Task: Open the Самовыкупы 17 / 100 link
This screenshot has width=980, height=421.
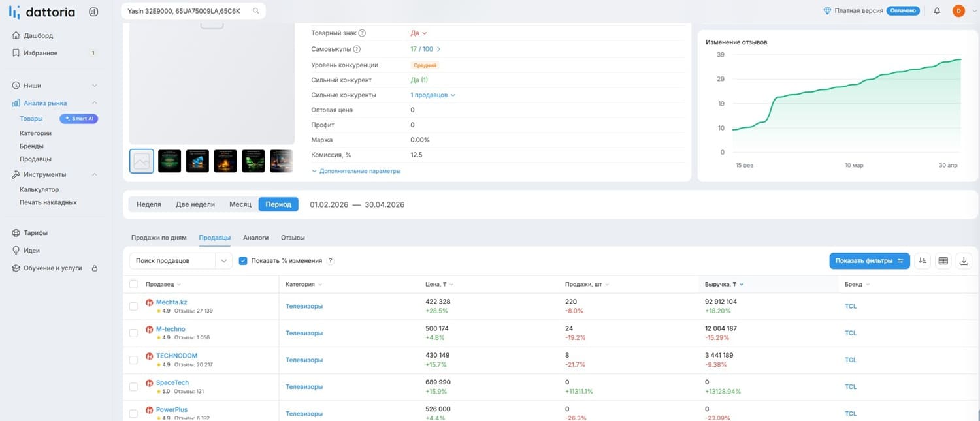Action: pyautogui.click(x=425, y=49)
